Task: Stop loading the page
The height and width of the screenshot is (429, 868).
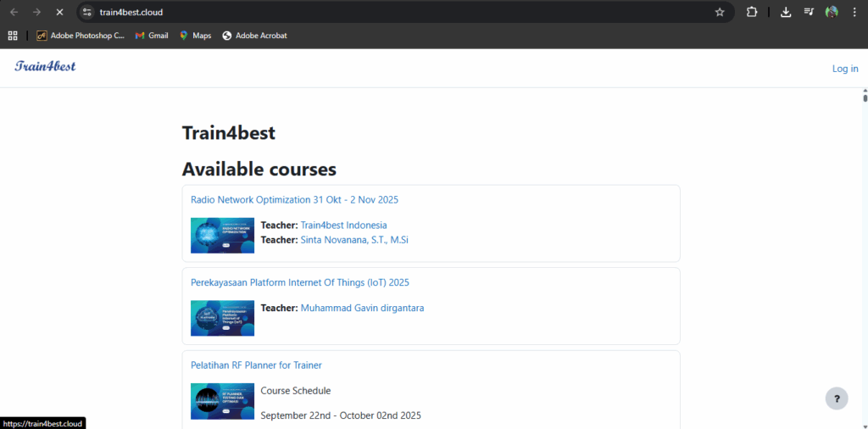Action: (x=58, y=13)
